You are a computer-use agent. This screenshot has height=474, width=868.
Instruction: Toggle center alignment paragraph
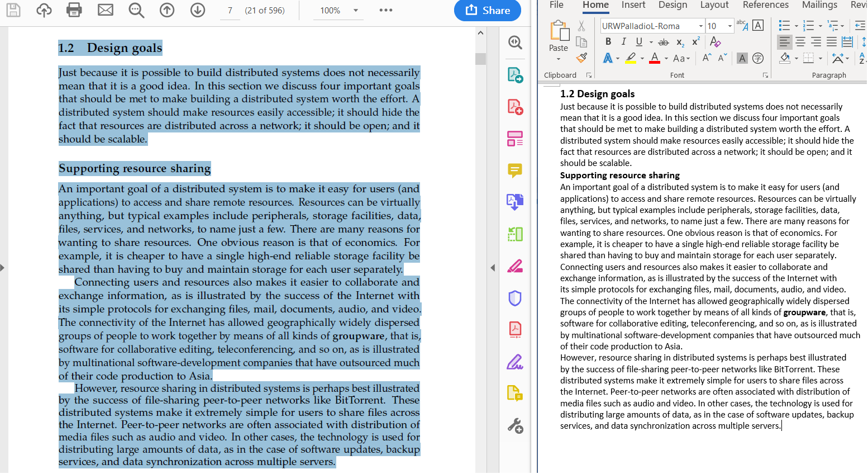point(800,42)
